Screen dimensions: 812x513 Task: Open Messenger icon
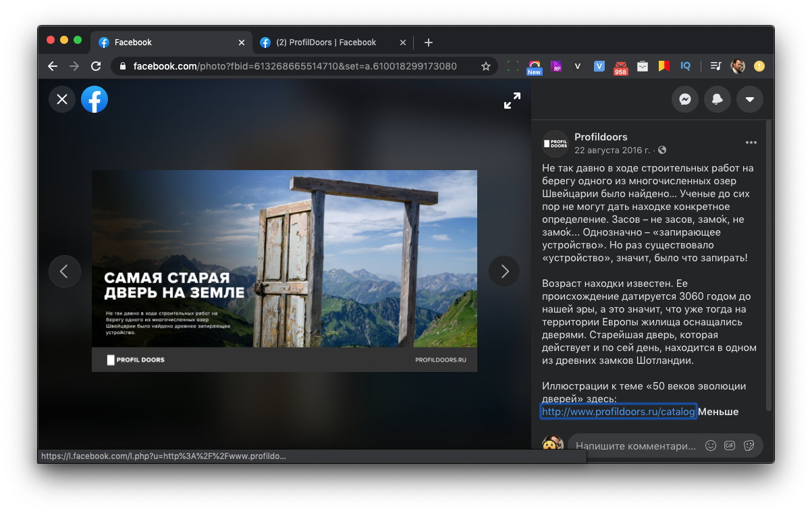(685, 99)
